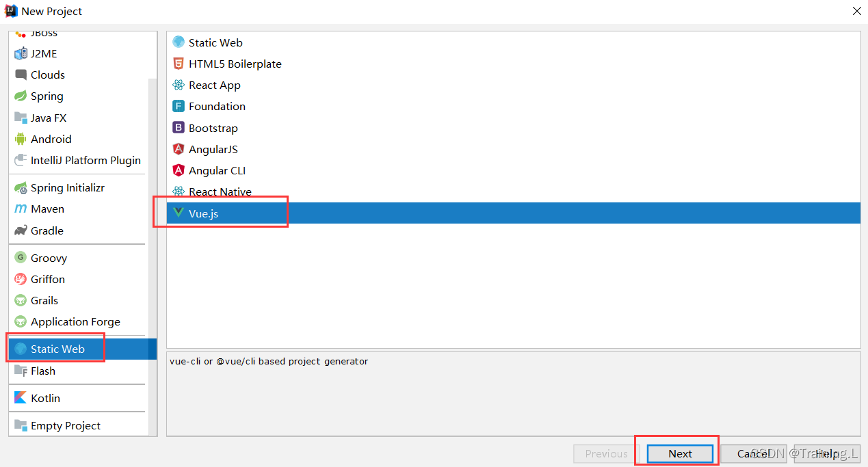Click the React App atom icon
Screen dimensions: 868x467
(179, 85)
